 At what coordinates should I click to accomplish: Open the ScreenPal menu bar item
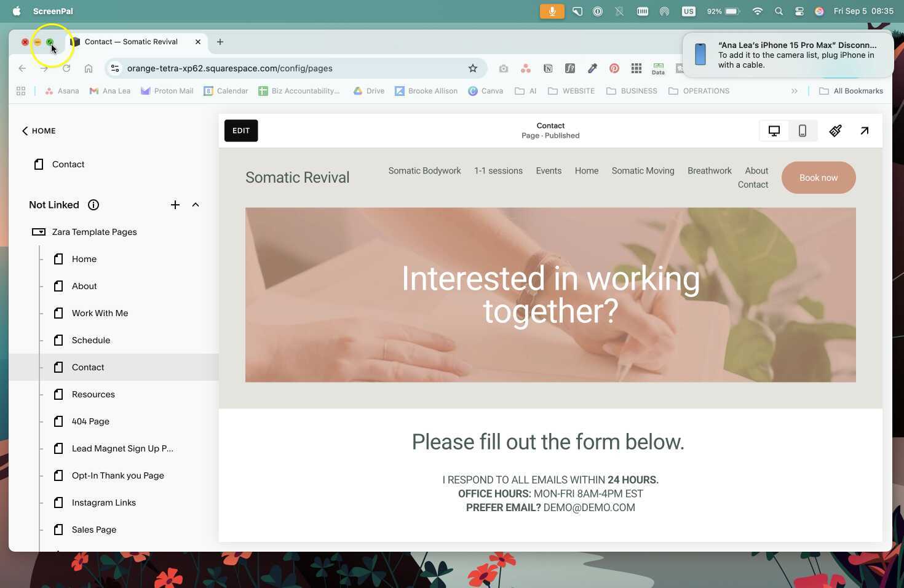(52, 10)
